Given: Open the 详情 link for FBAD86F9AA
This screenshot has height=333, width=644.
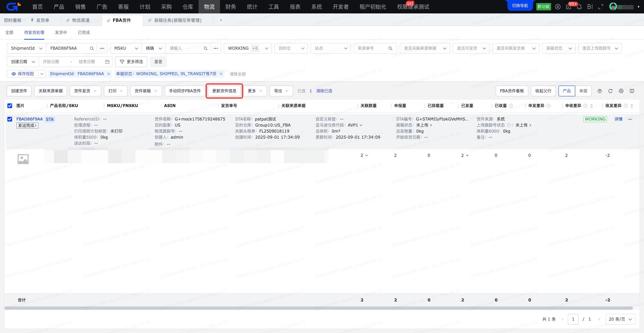Looking at the screenshot, I should 619,119.
